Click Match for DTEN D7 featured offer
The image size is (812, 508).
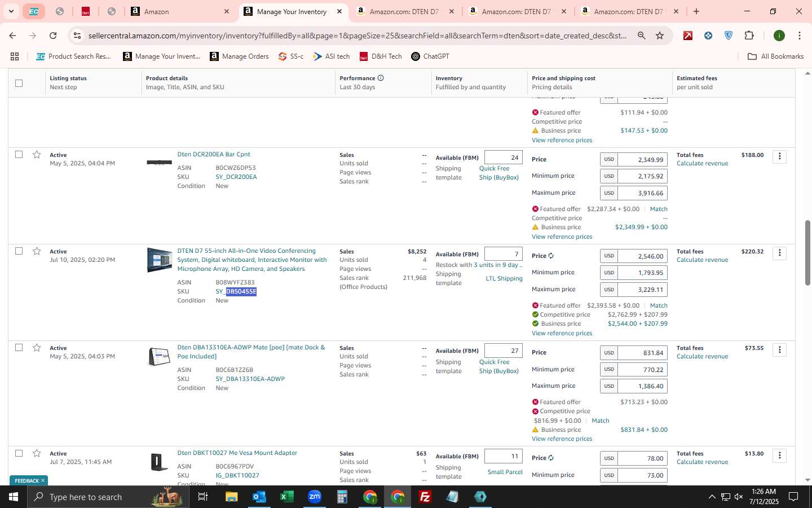(659, 305)
